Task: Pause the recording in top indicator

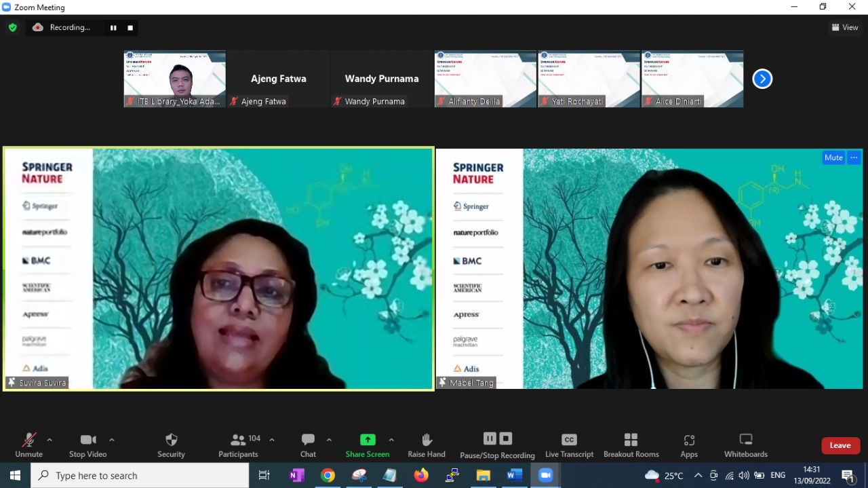Action: coord(113,28)
